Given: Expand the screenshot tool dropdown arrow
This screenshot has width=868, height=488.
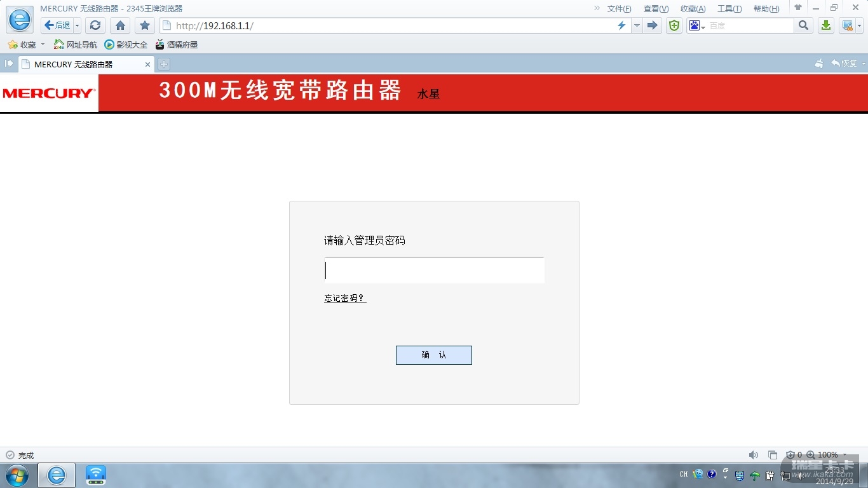Looking at the screenshot, I should click(x=859, y=25).
